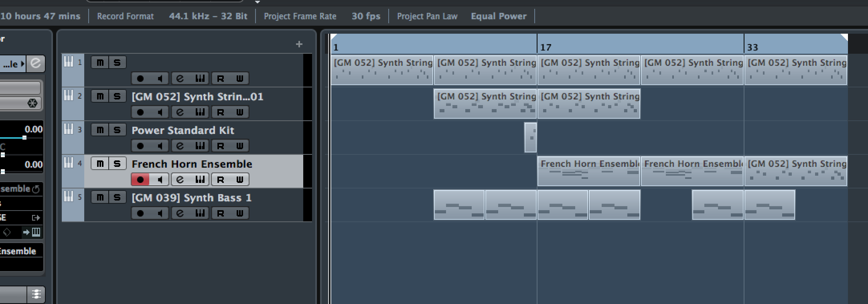Enable read automation on Synth Strin...01 track
The image size is (868, 304).
(x=220, y=112)
